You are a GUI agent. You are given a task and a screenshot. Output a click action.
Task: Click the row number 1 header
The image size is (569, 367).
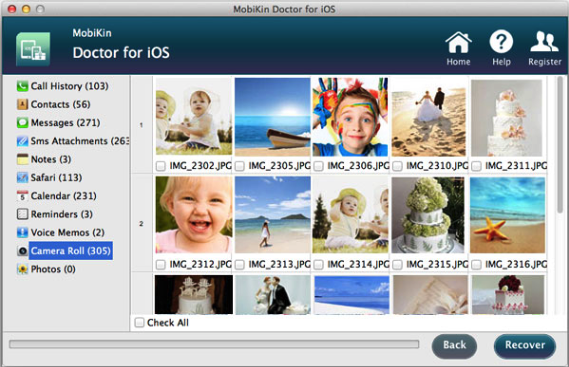tap(141, 125)
